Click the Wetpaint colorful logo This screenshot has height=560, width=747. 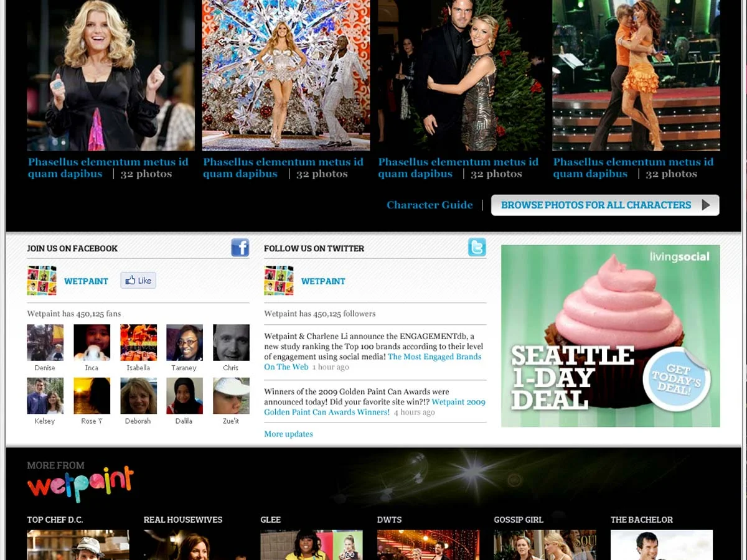pos(80,484)
